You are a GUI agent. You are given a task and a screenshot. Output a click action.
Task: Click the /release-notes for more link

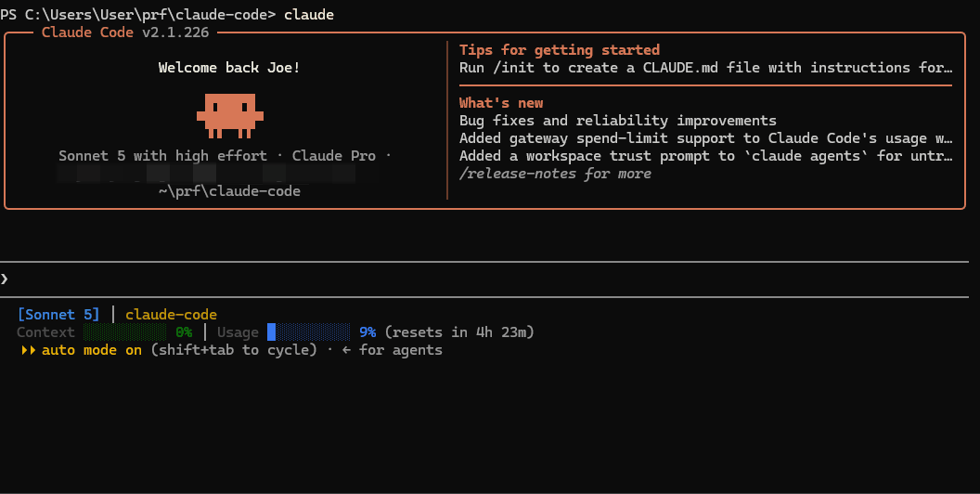(555, 174)
